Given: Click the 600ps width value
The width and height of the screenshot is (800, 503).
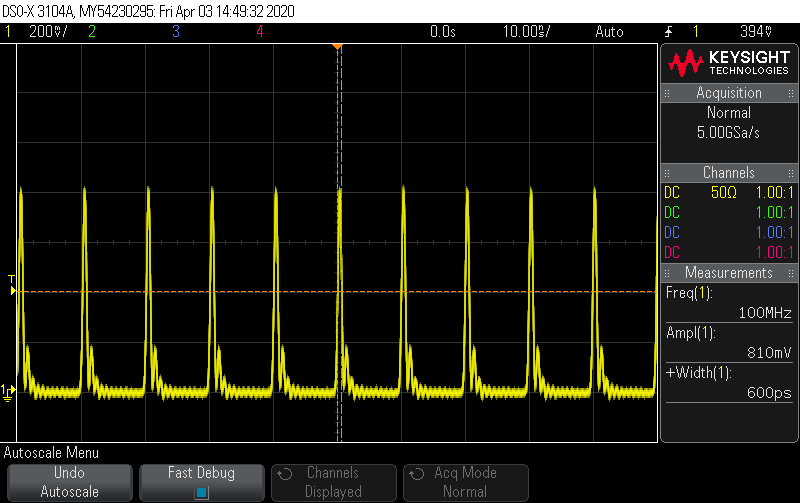Looking at the screenshot, I should click(x=769, y=393).
